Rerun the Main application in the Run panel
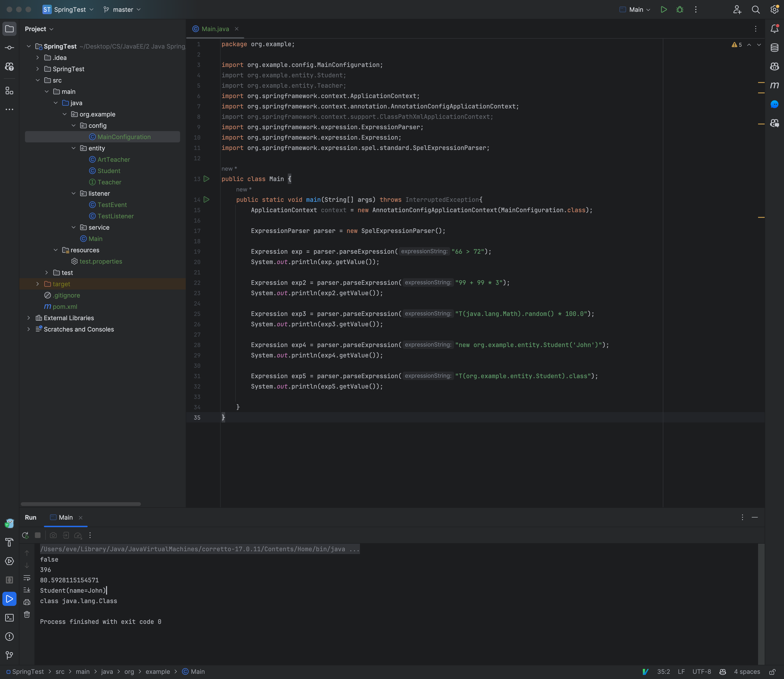784x679 pixels. click(25, 535)
